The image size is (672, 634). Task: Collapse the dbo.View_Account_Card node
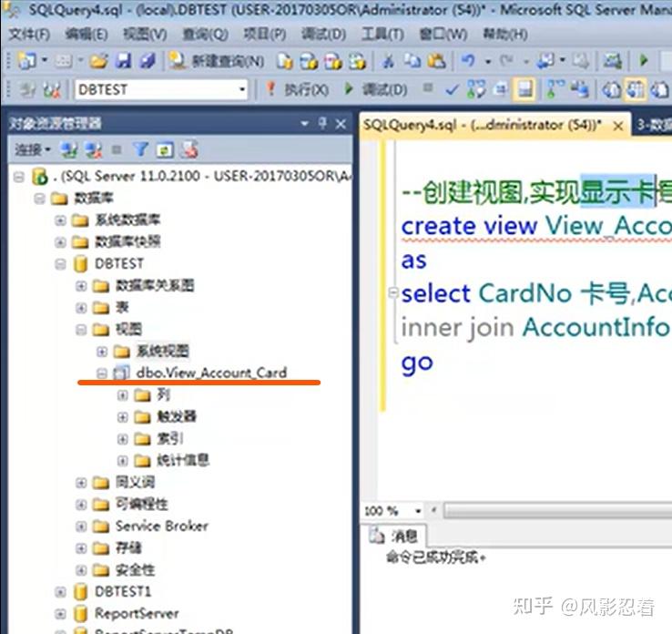pos(102,373)
